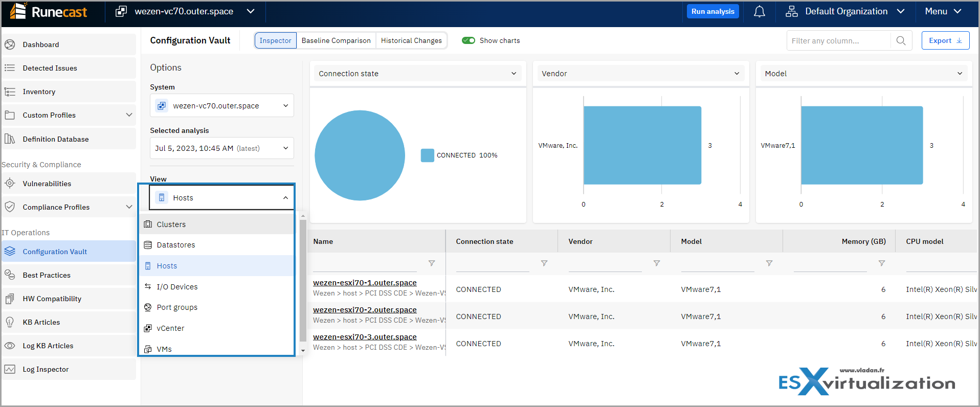The width and height of the screenshot is (980, 407).
Task: Collapse the View Hosts dropdown
Action: click(x=222, y=198)
